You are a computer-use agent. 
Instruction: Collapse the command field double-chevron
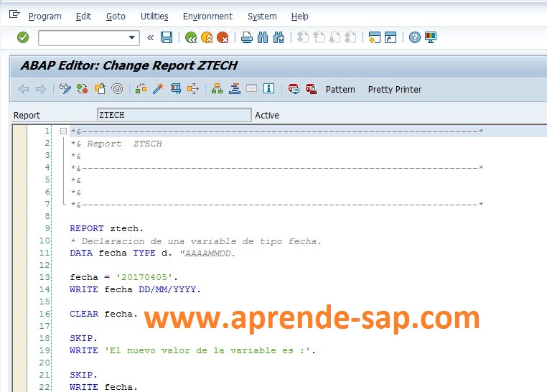click(x=150, y=37)
